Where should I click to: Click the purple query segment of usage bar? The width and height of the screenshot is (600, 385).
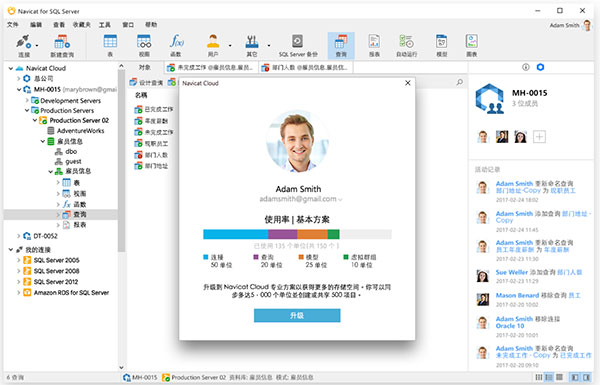pyautogui.click(x=283, y=234)
